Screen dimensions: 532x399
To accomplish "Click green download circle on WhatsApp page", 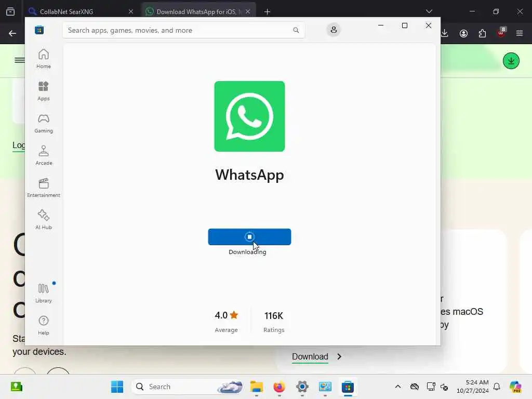I will [511, 61].
